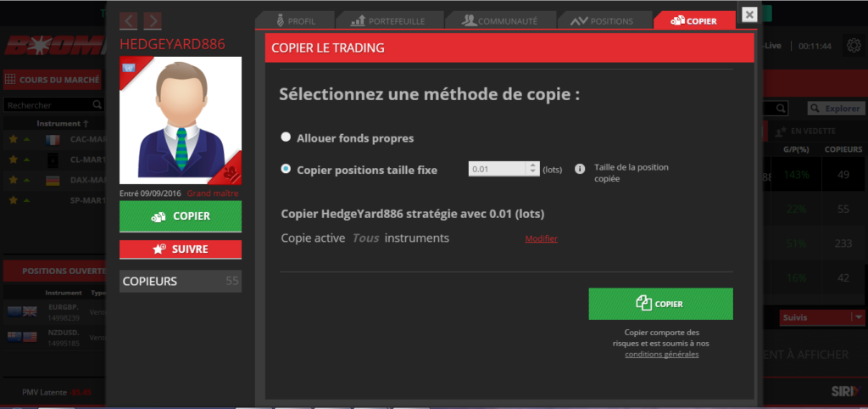Screen dimensions: 868x409
Task: Click the lot size stepper arrows
Action: [x=532, y=169]
